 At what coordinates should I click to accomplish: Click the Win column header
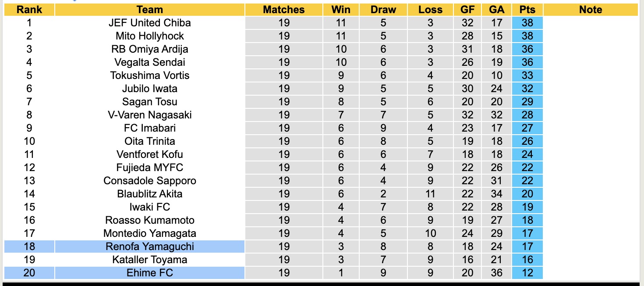(x=341, y=10)
